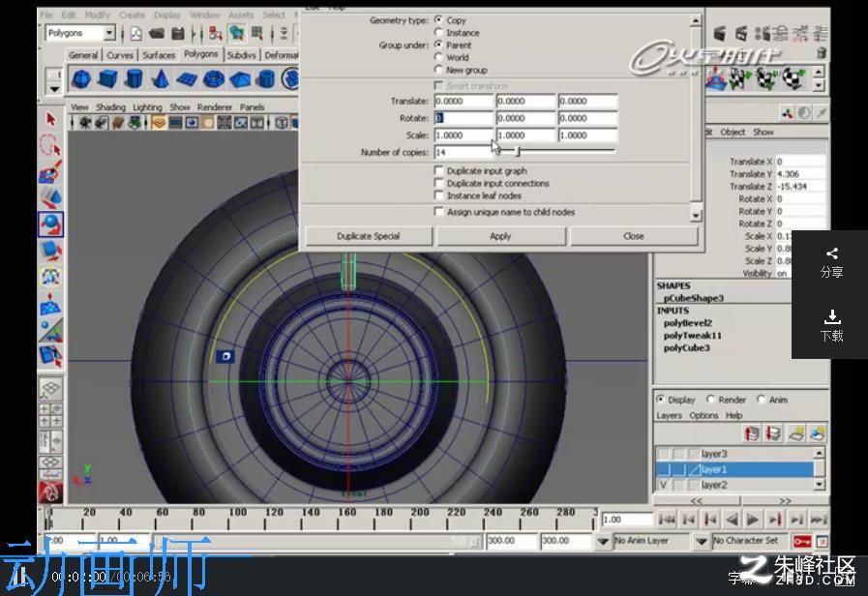The height and width of the screenshot is (596, 868).
Task: Click the play forward button
Action: (x=753, y=519)
